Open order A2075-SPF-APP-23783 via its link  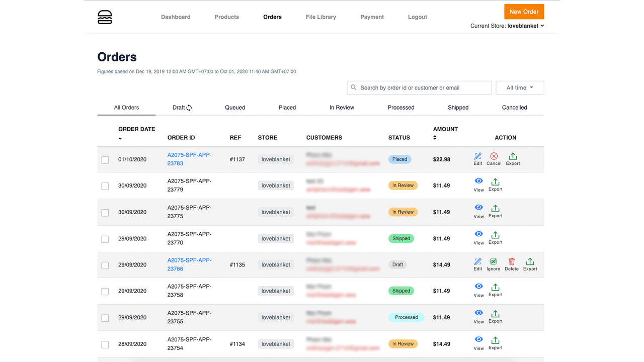tap(189, 159)
